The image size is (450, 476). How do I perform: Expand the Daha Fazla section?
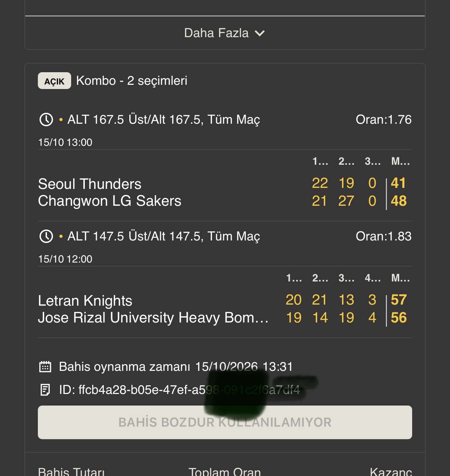225,33
